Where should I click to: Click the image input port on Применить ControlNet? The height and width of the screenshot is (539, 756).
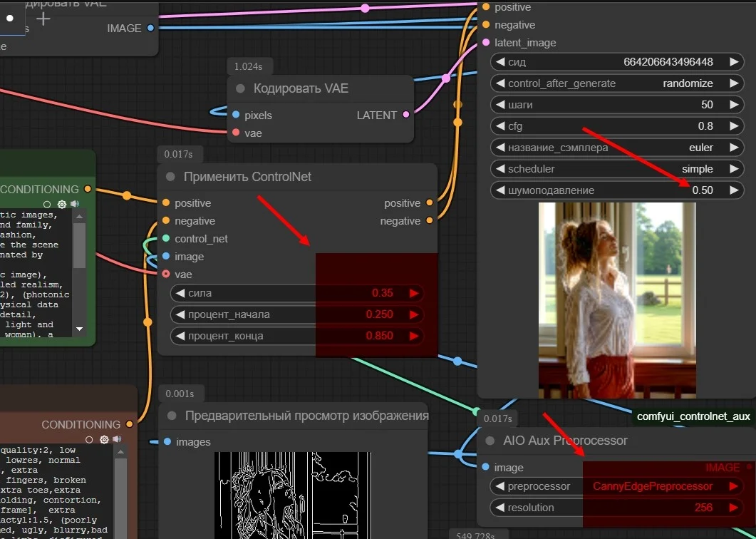coord(166,256)
